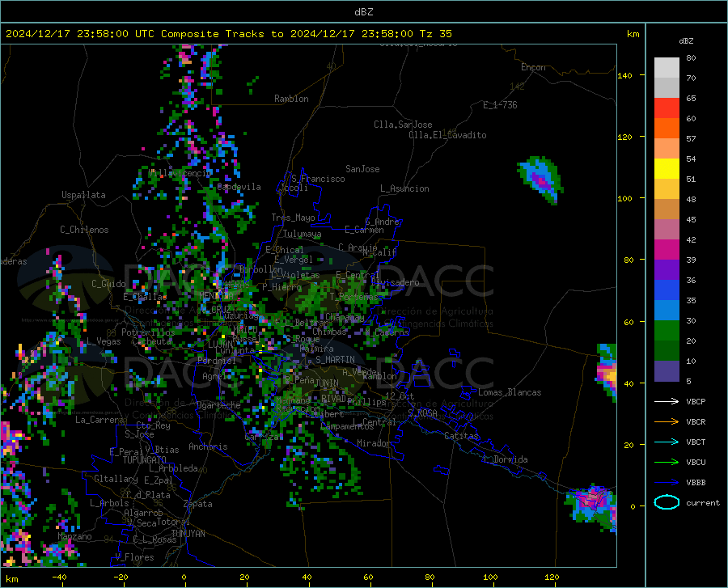This screenshot has height=588, width=728.
Task: Select the red 60 dBZ color swatch
Action: coord(667,108)
